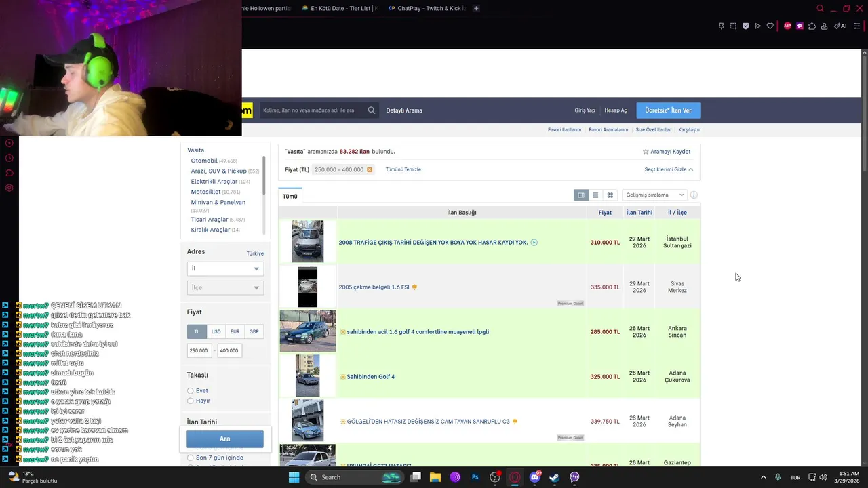Click the Windows Start button
Viewport: 868px width, 488px height.
click(x=294, y=477)
